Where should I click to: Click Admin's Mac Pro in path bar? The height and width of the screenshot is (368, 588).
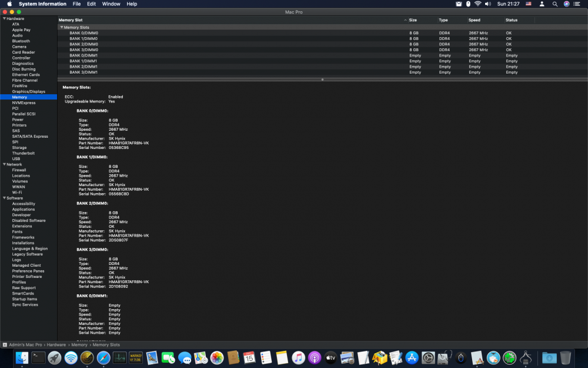25,344
